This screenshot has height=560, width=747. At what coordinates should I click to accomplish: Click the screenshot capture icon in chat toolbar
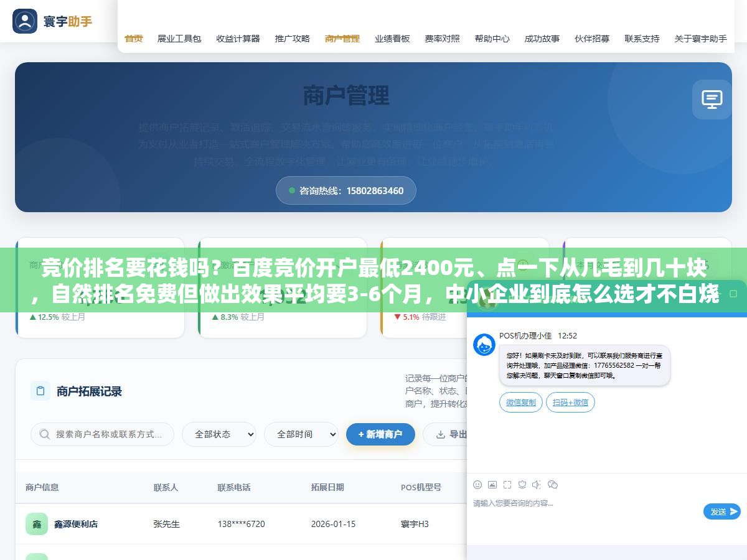click(507, 485)
